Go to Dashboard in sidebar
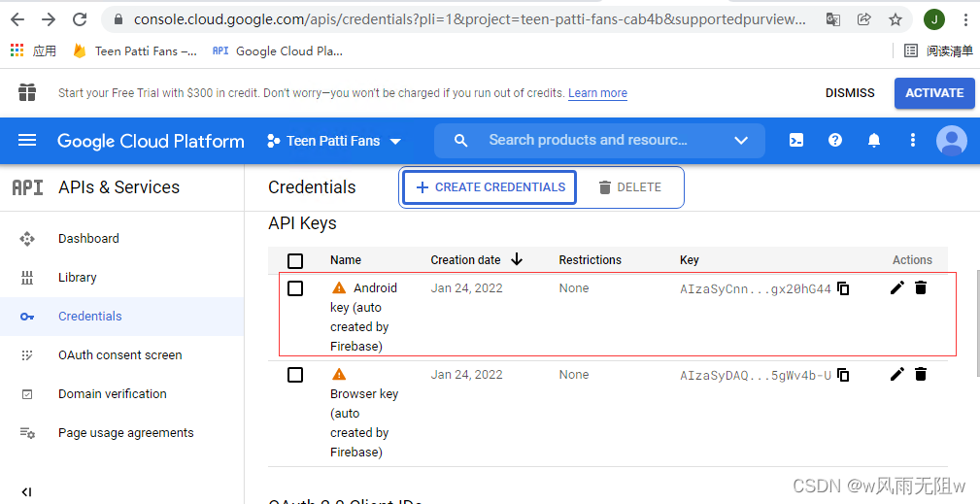Image resolution: width=980 pixels, height=504 pixels. pos(88,239)
